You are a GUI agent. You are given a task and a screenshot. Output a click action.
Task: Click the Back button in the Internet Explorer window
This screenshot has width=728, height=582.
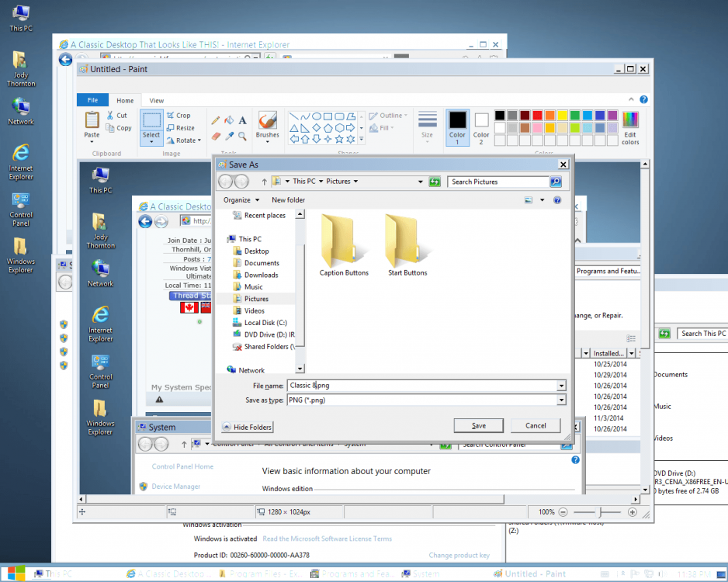(x=65, y=60)
